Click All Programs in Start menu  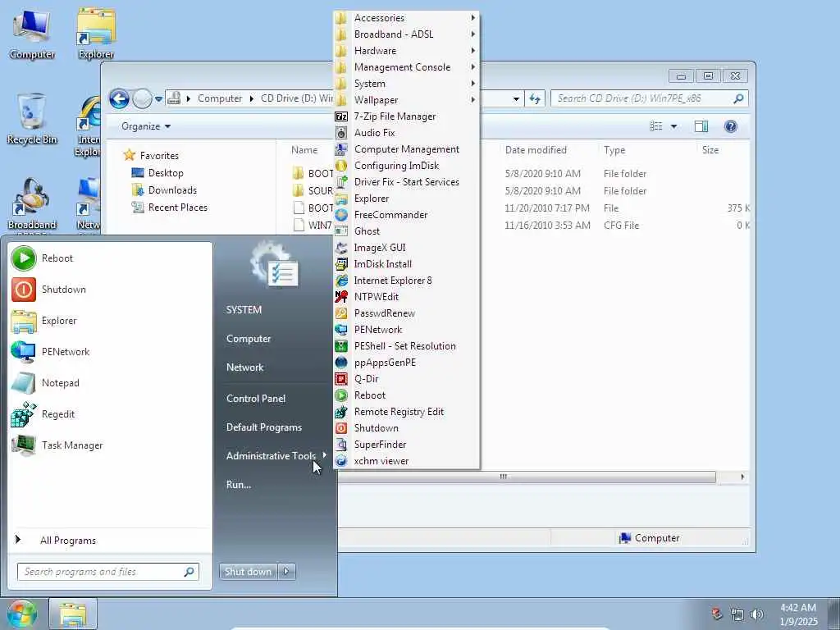click(x=68, y=541)
